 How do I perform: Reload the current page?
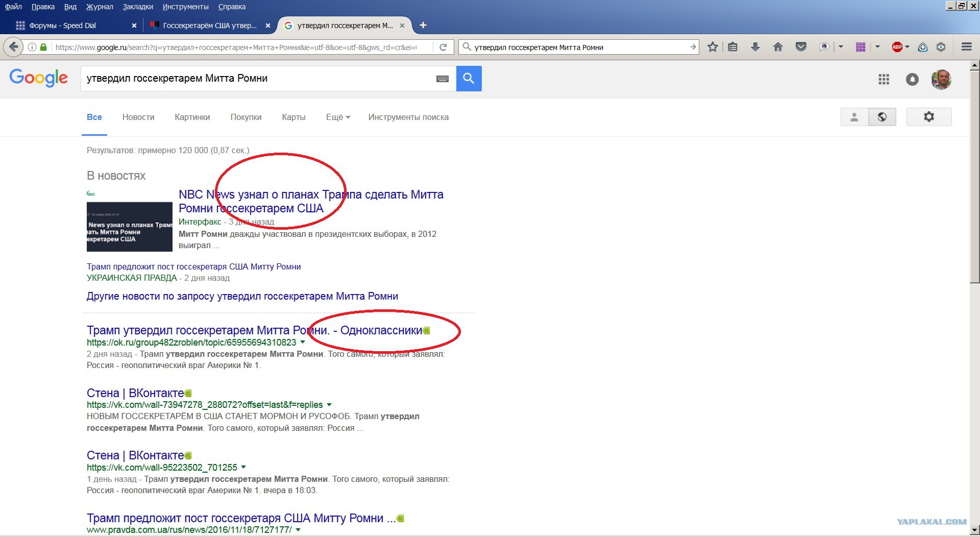[443, 47]
